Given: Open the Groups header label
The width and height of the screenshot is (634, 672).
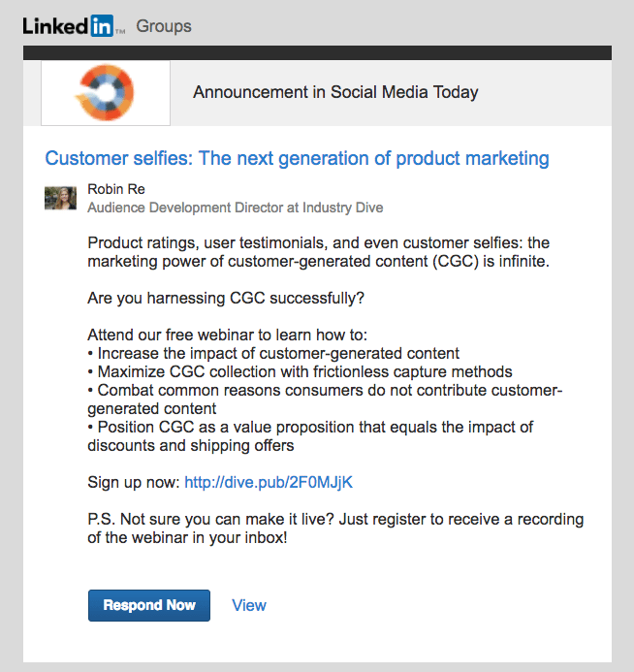Looking at the screenshot, I should pyautogui.click(x=164, y=26).
